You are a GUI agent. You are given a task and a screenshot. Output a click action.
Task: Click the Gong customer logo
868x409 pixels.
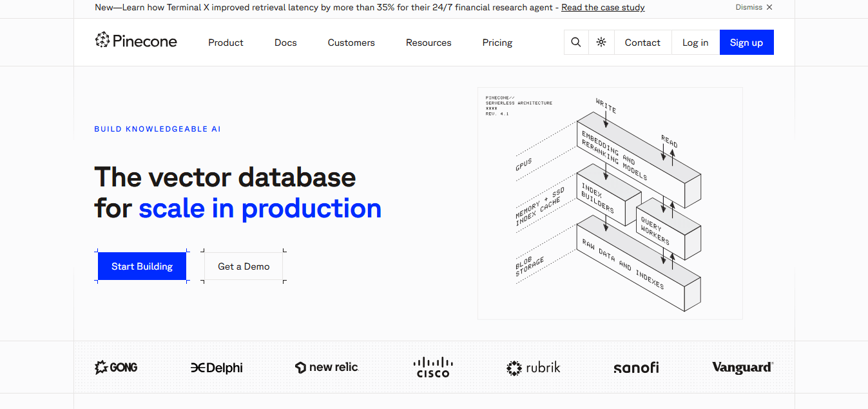pos(116,368)
